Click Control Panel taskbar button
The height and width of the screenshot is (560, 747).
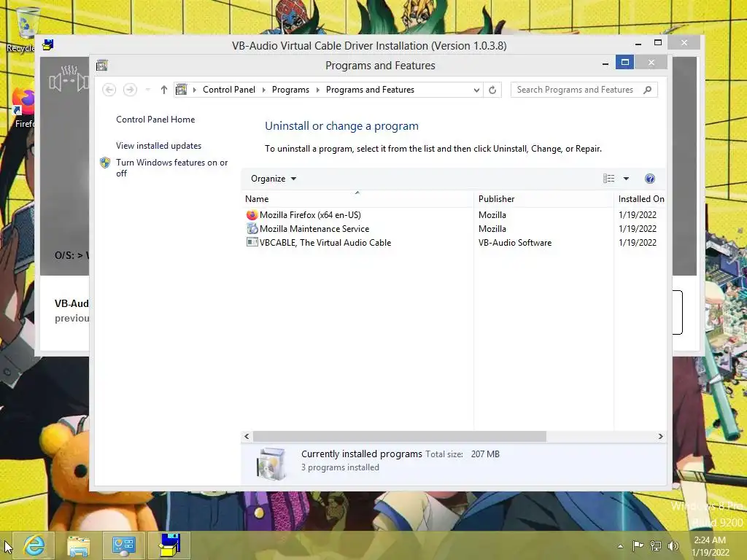tap(124, 545)
